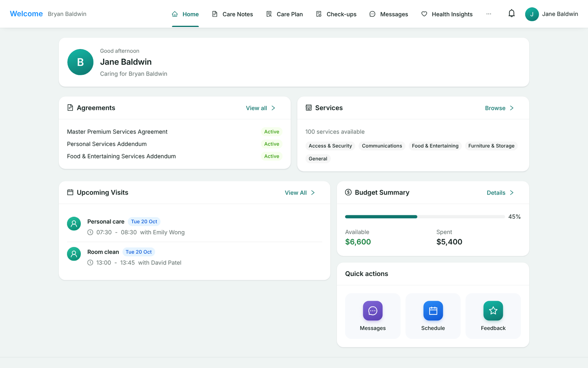The height and width of the screenshot is (368, 588).
Task: Select the Furniture & Storage service tag
Action: [x=491, y=146]
